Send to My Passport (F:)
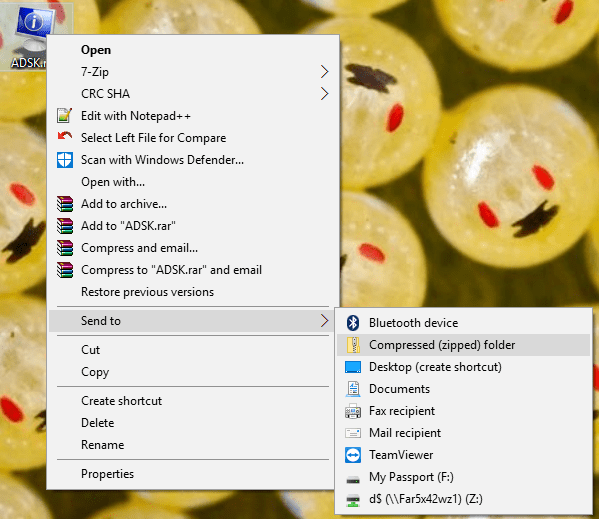The height and width of the screenshot is (519, 599). (463, 477)
